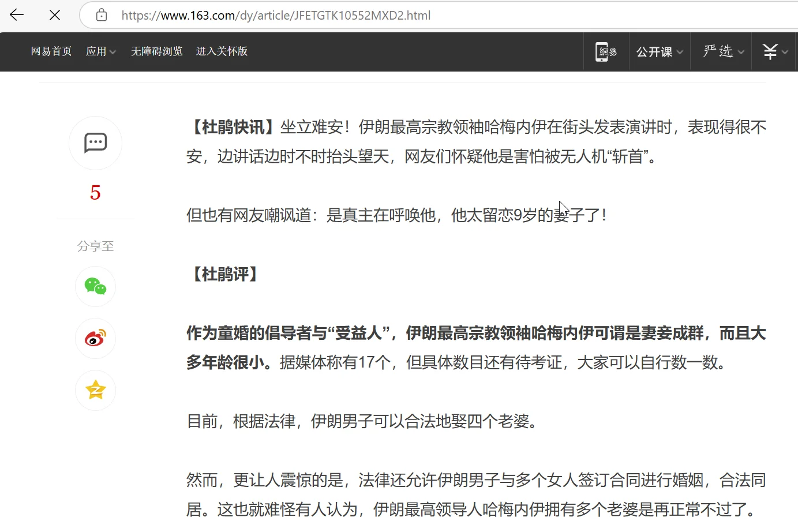The image size is (798, 532).
Task: View site info via the lock icon
Action: (102, 15)
